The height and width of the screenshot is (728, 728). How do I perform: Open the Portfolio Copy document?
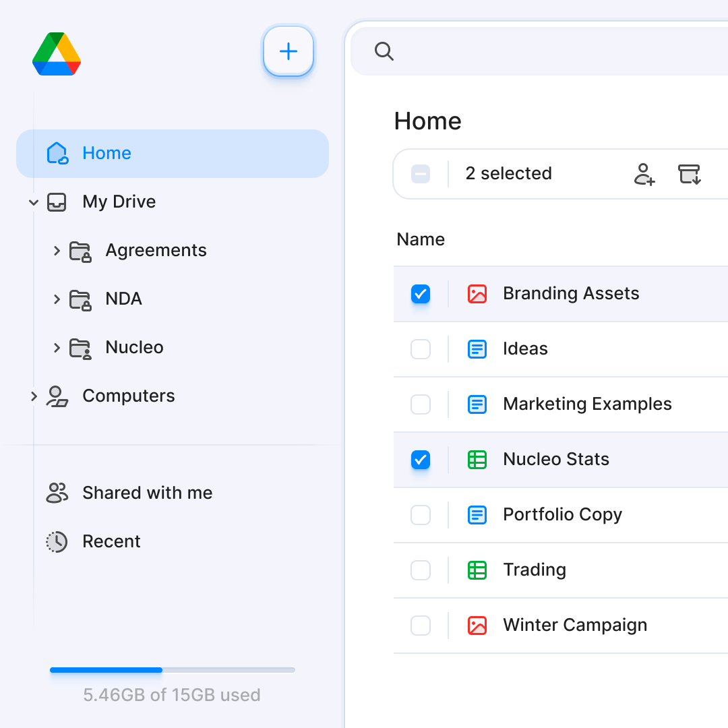click(562, 515)
